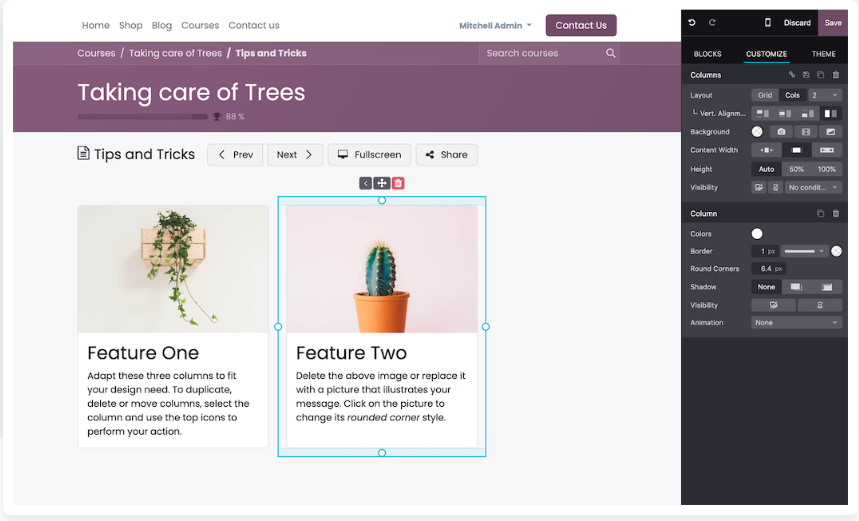Move column left with arrow icon
This screenshot has height=521, width=859.
(x=366, y=183)
